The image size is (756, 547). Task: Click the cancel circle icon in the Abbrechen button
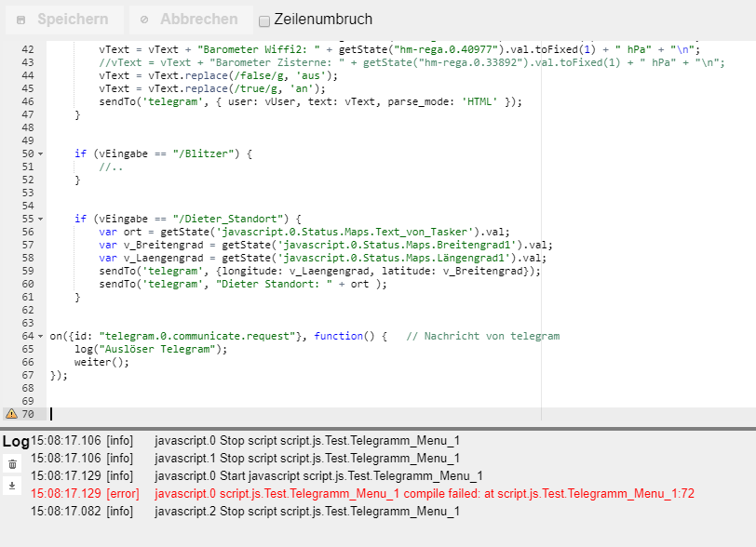[x=144, y=20]
